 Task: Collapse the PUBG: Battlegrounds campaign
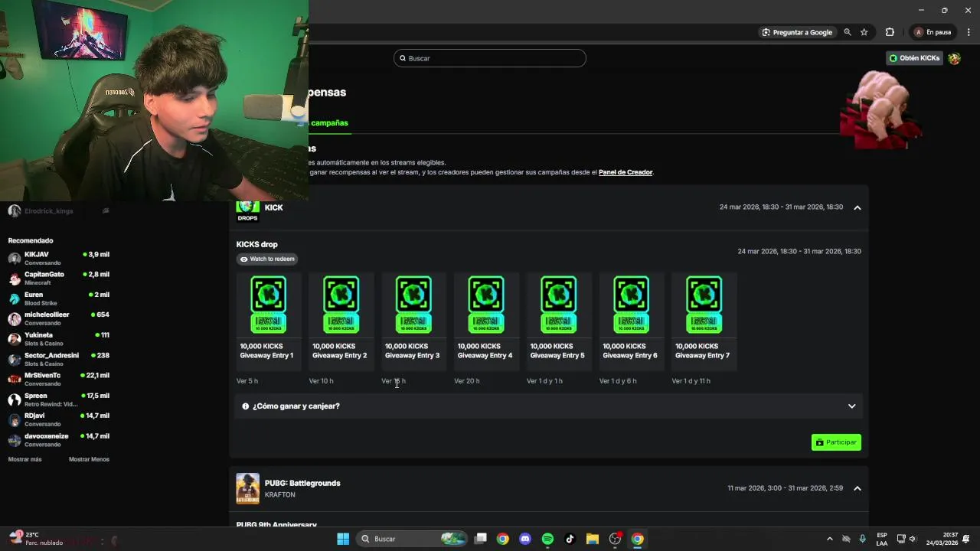coord(857,488)
